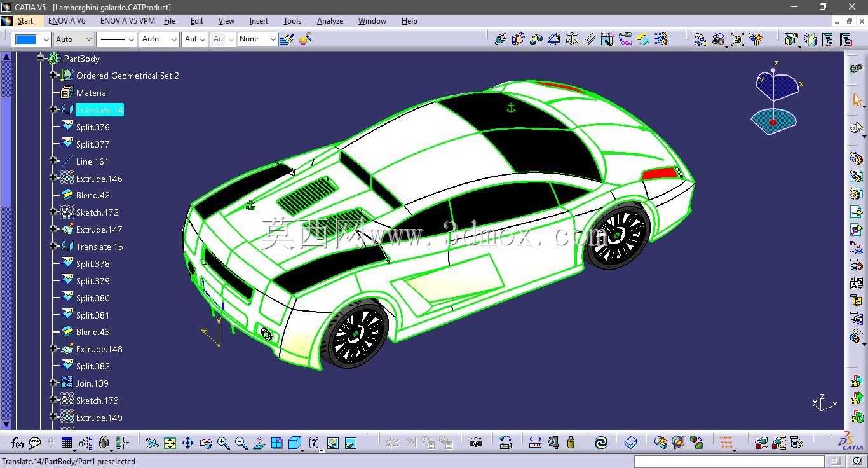Open the second Auto layer dropdown
868x468 pixels.
point(159,39)
